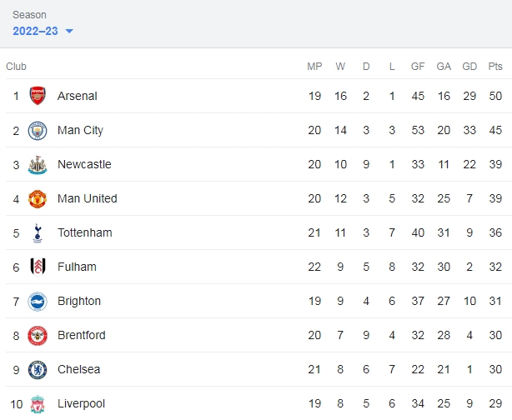Click the Tottenham cockerel crest
This screenshot has width=512, height=420.
(38, 233)
